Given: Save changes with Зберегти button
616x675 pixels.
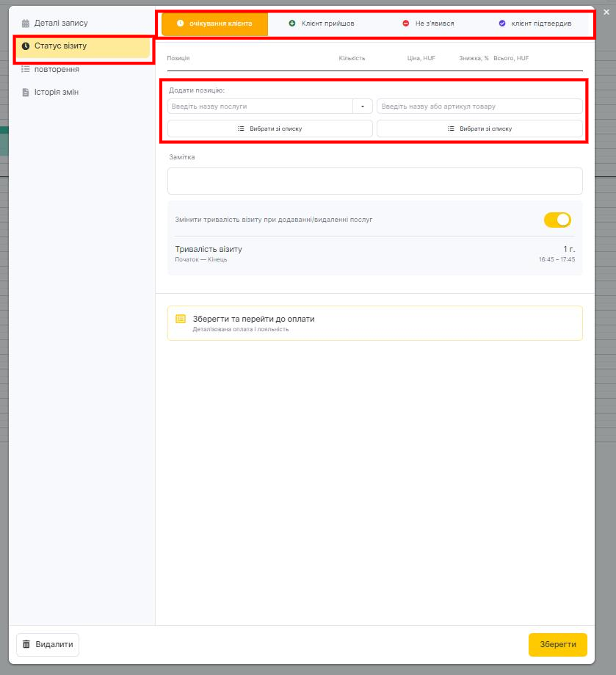Looking at the screenshot, I should click(x=558, y=644).
